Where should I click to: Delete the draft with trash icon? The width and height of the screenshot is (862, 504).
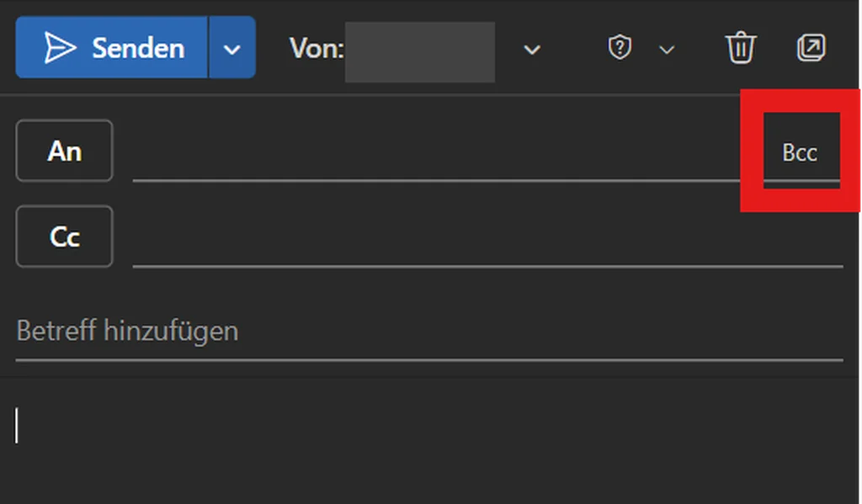pos(741,48)
